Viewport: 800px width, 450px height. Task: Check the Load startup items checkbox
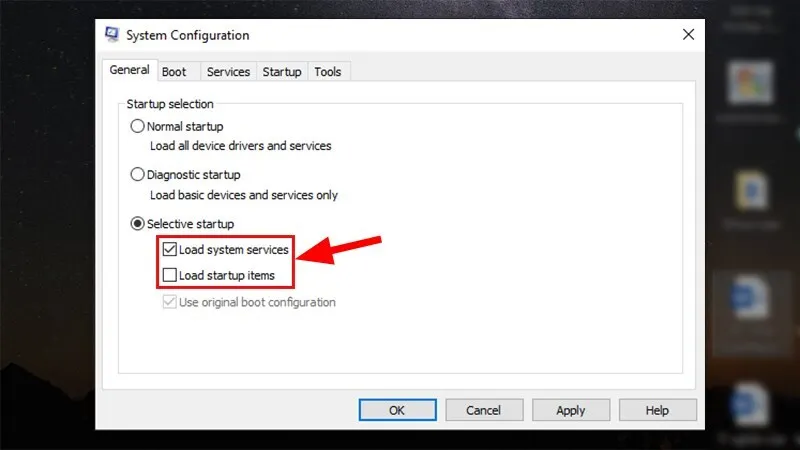point(169,275)
